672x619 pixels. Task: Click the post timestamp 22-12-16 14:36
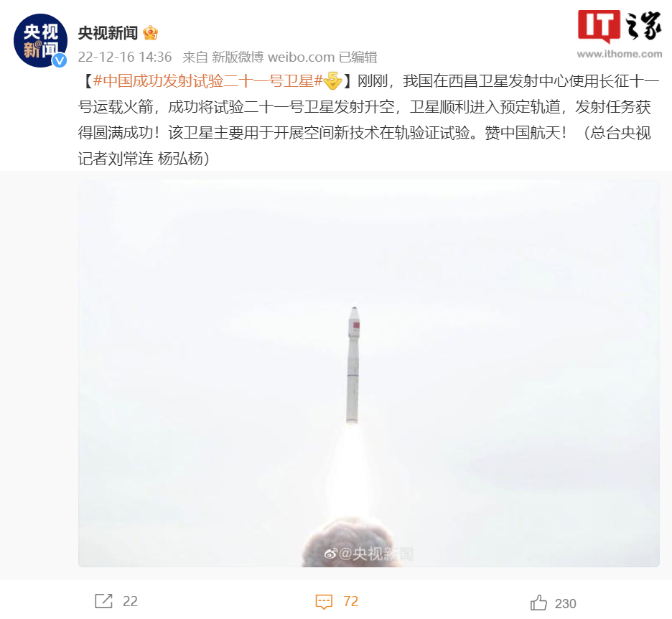coord(125,57)
